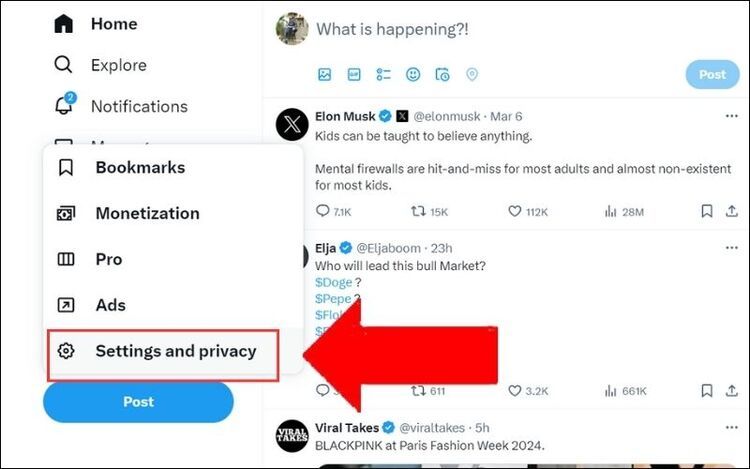
Task: Open Monetization from the menu
Action: tap(147, 213)
